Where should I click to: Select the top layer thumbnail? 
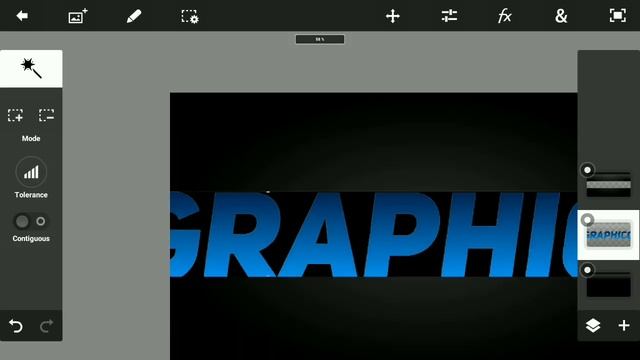click(609, 185)
